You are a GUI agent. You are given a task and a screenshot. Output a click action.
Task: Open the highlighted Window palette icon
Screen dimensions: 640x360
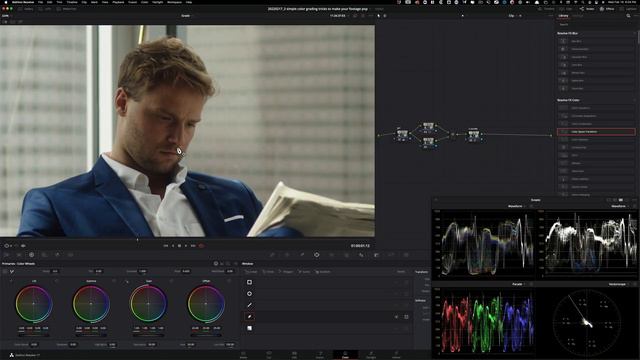[x=317, y=255]
